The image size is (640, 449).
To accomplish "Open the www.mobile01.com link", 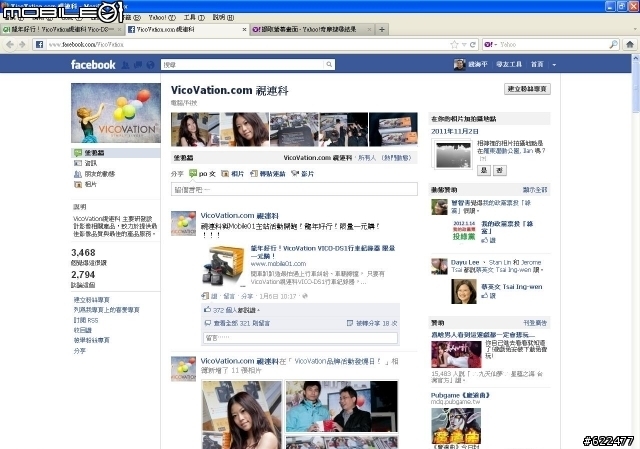I will tap(278, 264).
